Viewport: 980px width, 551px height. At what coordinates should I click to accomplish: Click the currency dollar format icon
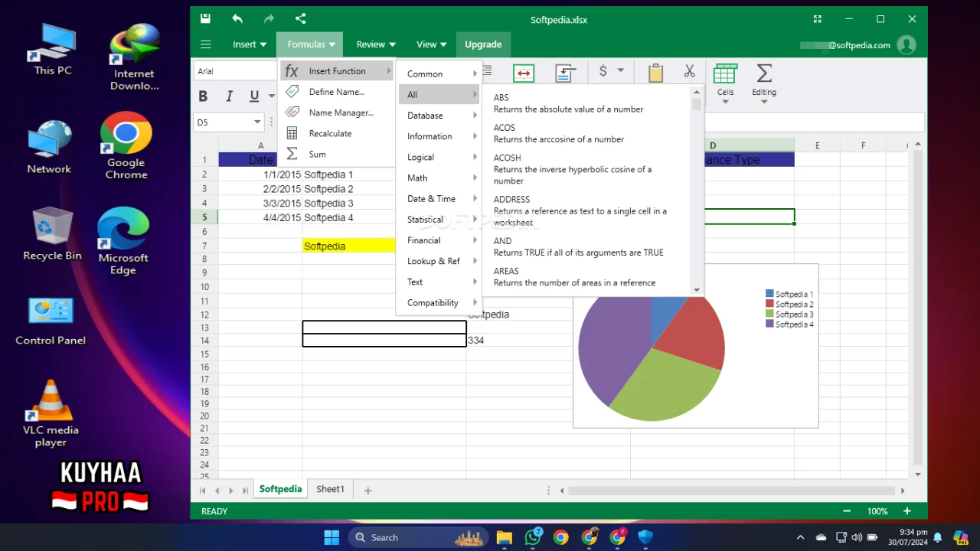(x=603, y=70)
